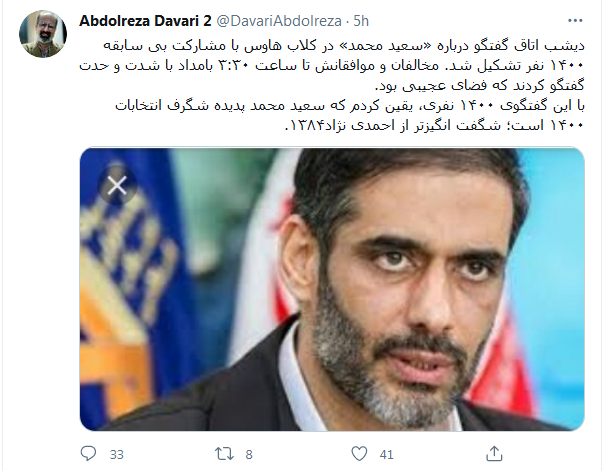Click the first line of tweet text
Screen dimensions: 602x471
tap(344, 46)
